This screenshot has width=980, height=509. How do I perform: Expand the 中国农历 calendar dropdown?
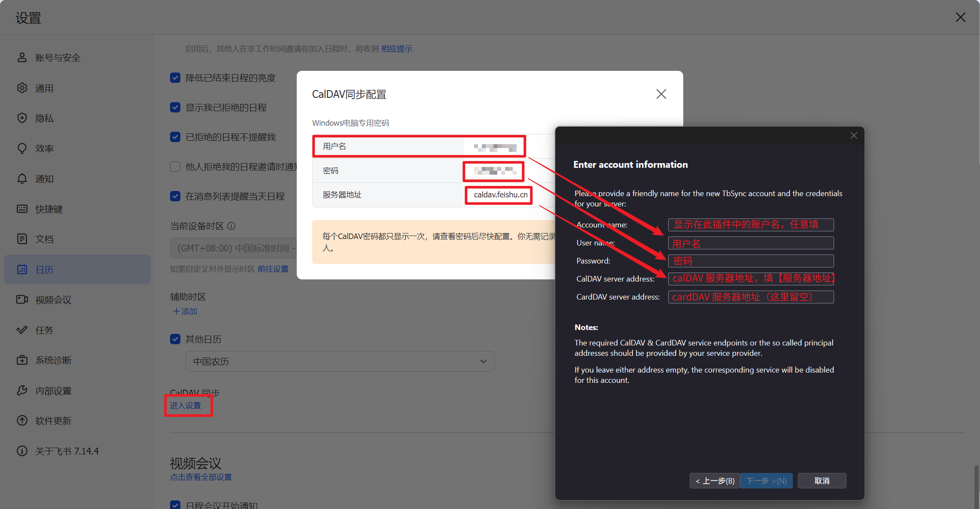[x=340, y=361]
